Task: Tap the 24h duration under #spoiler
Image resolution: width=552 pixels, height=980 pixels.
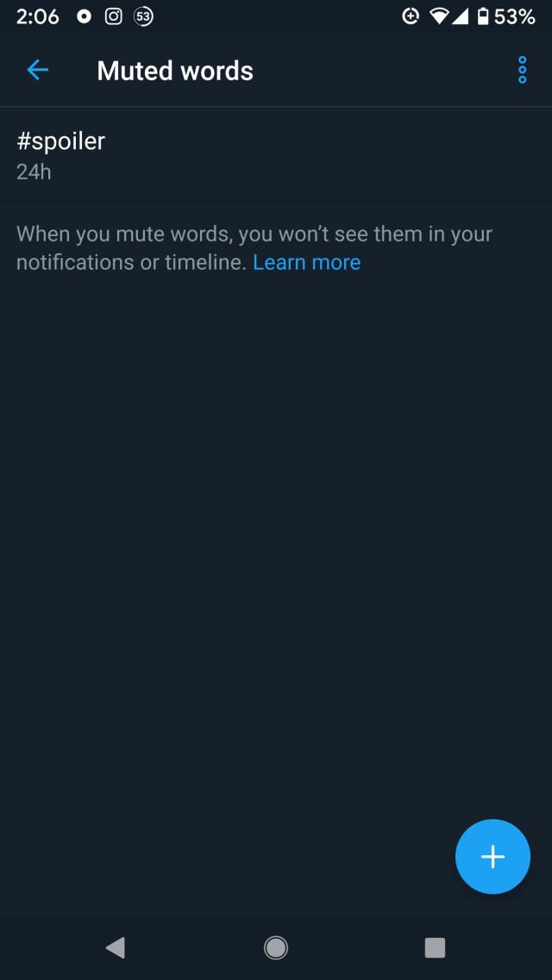Action: [x=34, y=172]
